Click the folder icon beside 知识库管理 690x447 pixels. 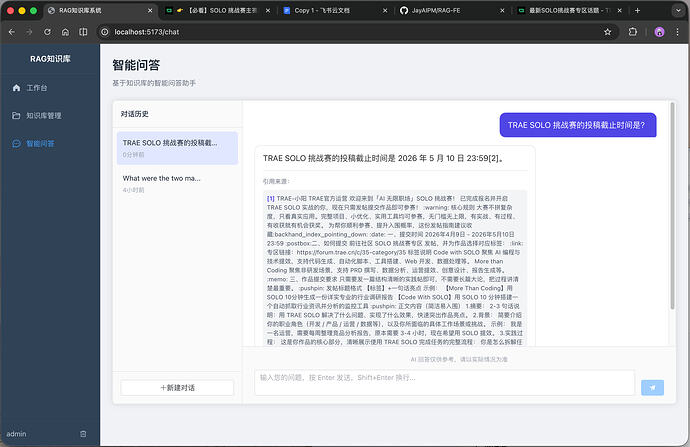pyautogui.click(x=16, y=116)
